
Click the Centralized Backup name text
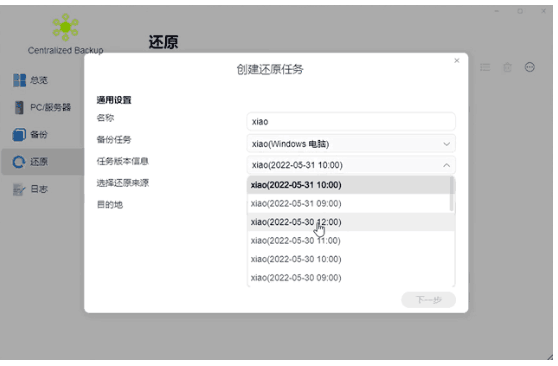click(65, 50)
